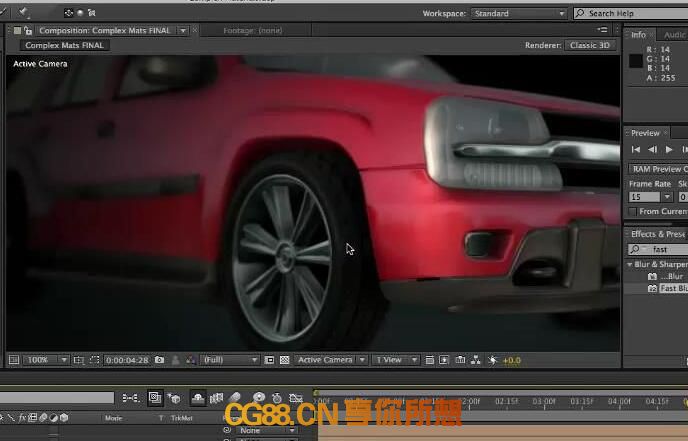
Task: Click the Frame Blending switch column header
Action: [32, 418]
